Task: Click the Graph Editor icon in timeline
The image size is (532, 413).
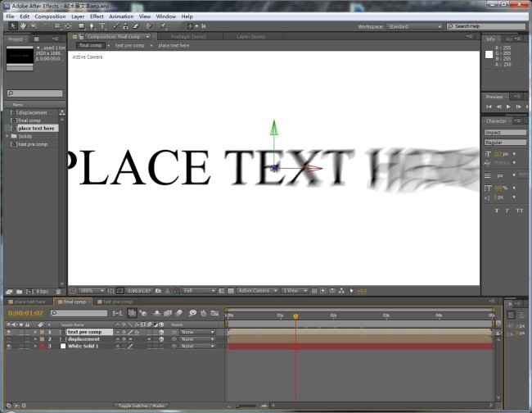Action: click(214, 313)
